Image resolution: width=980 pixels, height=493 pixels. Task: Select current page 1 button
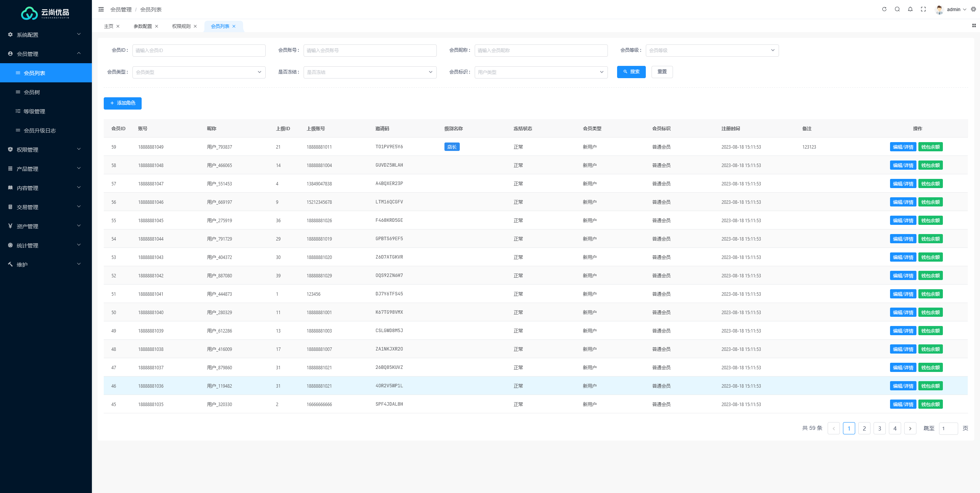point(849,428)
